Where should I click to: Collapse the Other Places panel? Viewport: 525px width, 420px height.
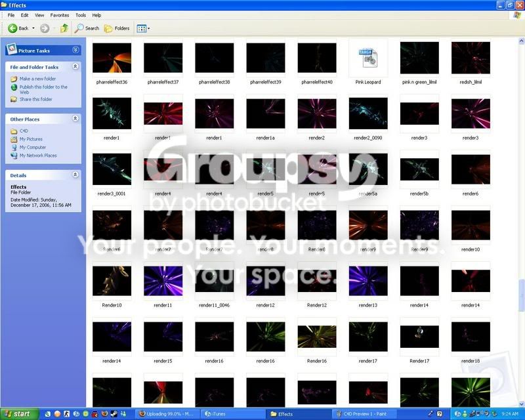click(75, 119)
